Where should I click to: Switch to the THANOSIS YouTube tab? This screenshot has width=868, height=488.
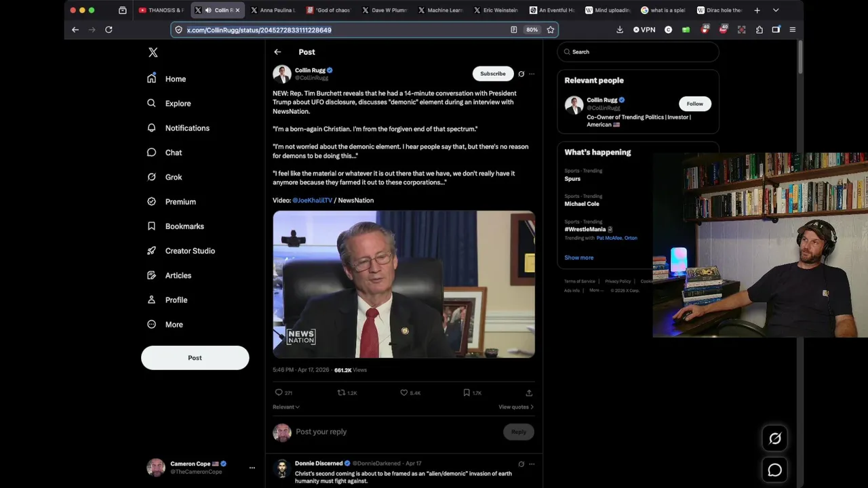(161, 10)
